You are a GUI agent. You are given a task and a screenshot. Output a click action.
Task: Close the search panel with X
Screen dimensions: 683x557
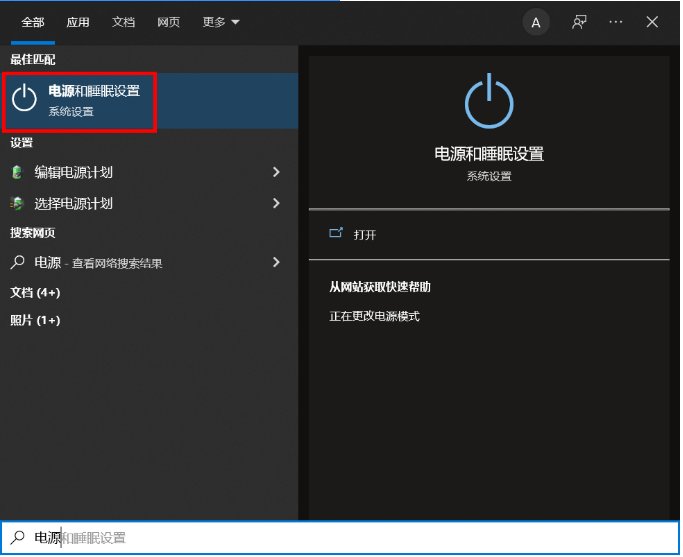click(652, 22)
